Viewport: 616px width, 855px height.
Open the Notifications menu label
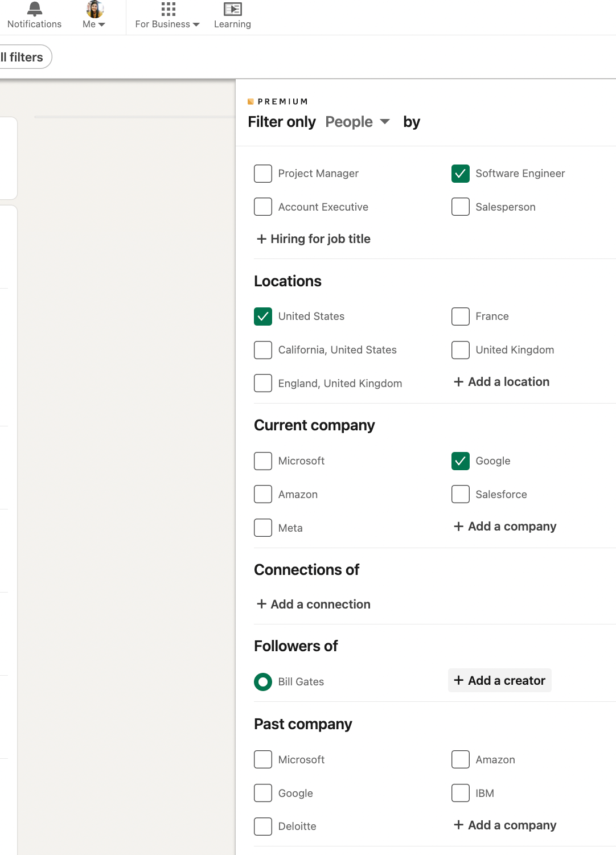pyautogui.click(x=34, y=24)
